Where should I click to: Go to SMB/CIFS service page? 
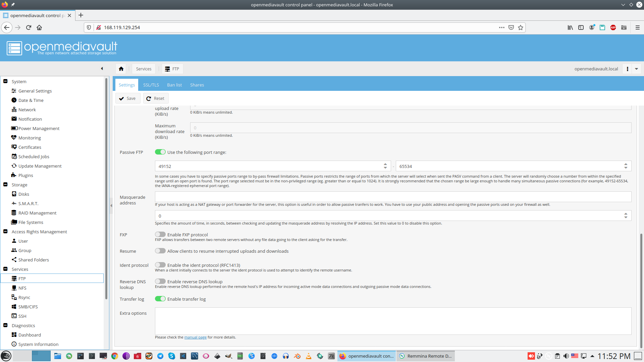click(x=28, y=307)
